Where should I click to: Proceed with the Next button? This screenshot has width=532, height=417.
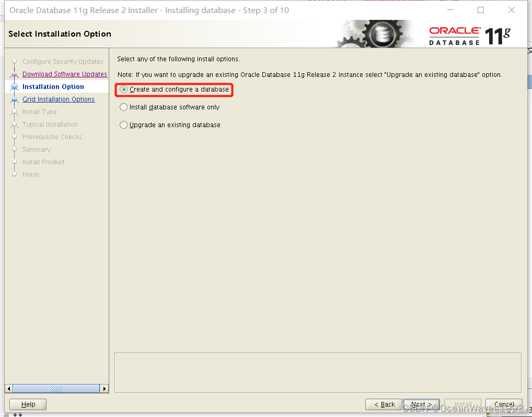pyautogui.click(x=421, y=404)
